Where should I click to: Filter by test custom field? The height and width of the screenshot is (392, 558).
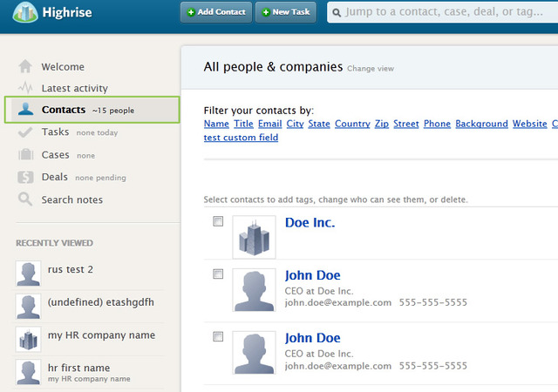click(x=241, y=138)
